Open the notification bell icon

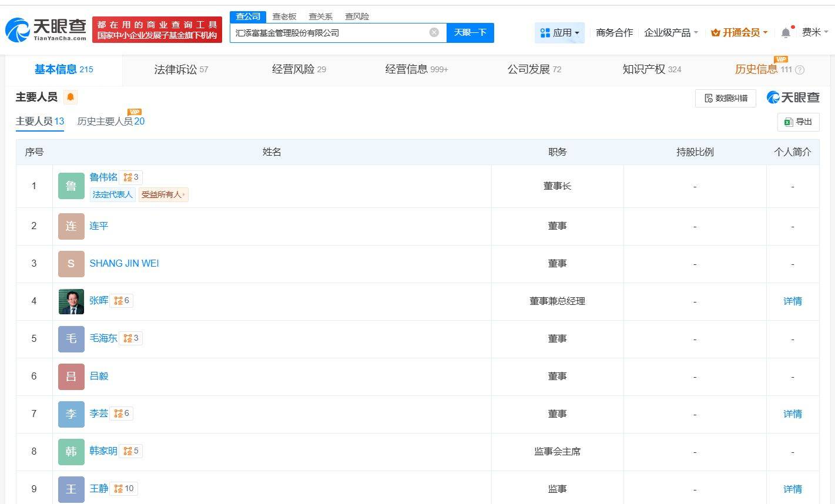pos(786,33)
